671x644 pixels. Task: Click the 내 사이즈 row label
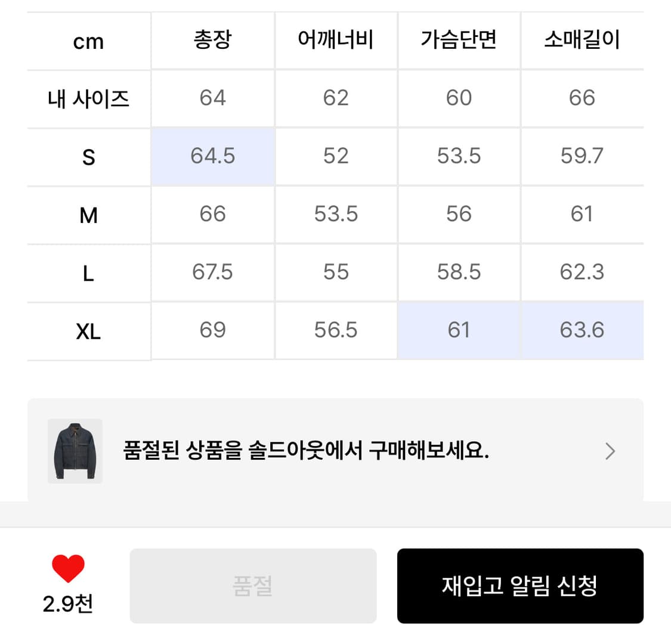click(x=88, y=98)
